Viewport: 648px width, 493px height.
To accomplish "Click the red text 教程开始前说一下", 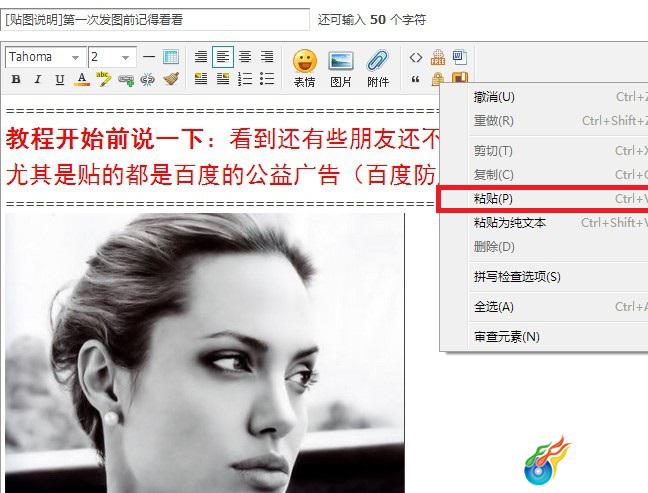I will point(105,139).
